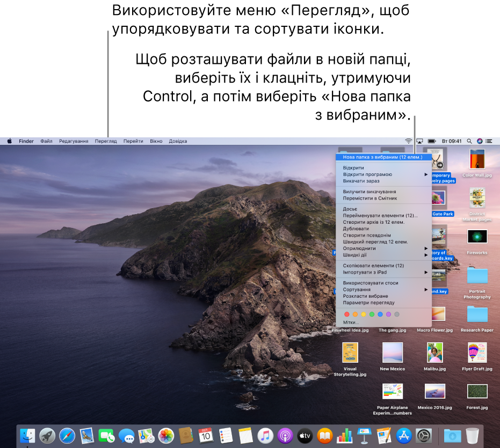Select Forest.jpg file on desktop
This screenshot has height=448, width=500.
click(x=477, y=396)
